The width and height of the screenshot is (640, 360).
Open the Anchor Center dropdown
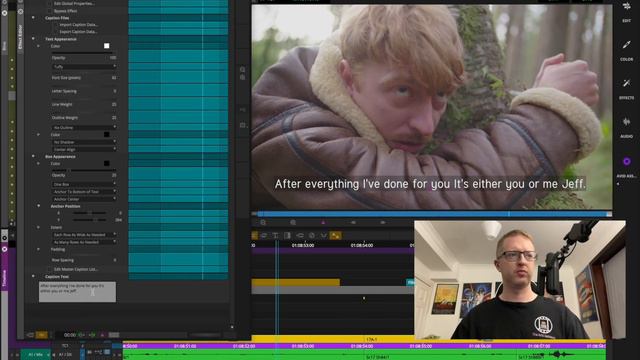(84, 199)
